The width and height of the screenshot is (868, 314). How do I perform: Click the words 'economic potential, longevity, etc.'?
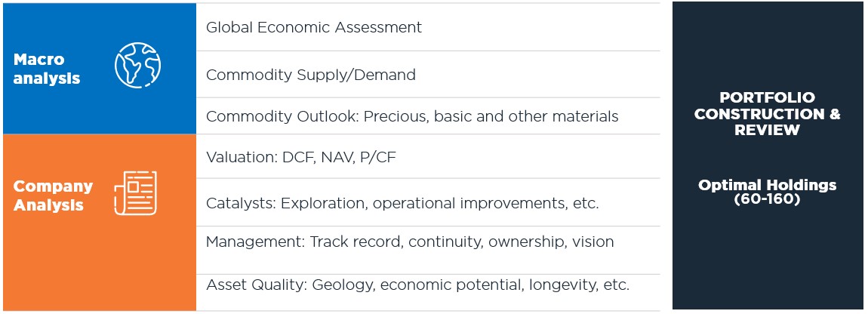point(505,285)
